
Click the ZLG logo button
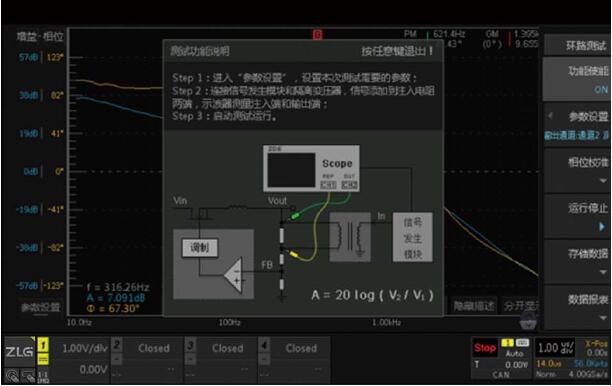point(19,352)
